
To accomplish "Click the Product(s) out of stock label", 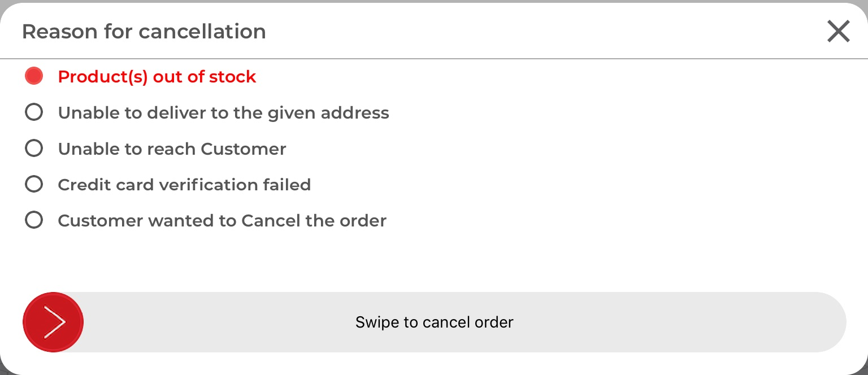I will pos(157,77).
